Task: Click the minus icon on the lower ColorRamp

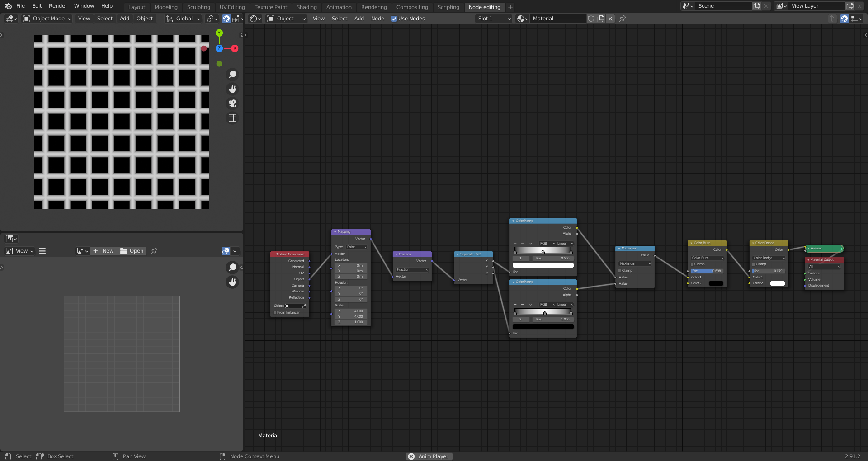Action: coord(523,304)
